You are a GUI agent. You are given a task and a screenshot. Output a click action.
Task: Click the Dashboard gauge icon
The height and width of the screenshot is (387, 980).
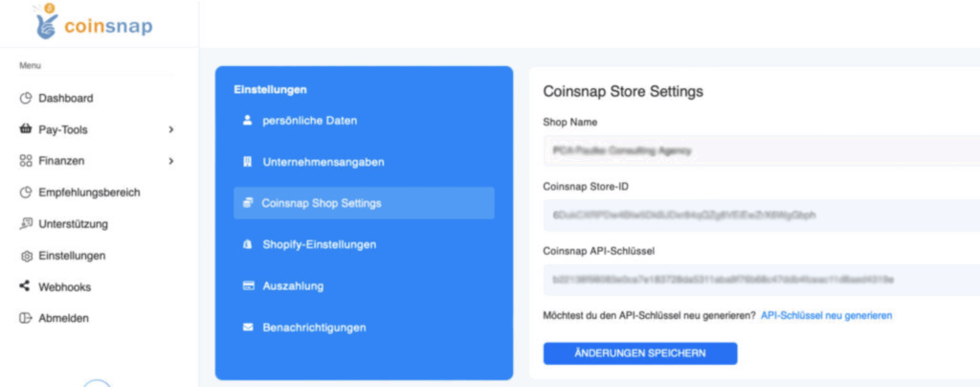point(26,98)
